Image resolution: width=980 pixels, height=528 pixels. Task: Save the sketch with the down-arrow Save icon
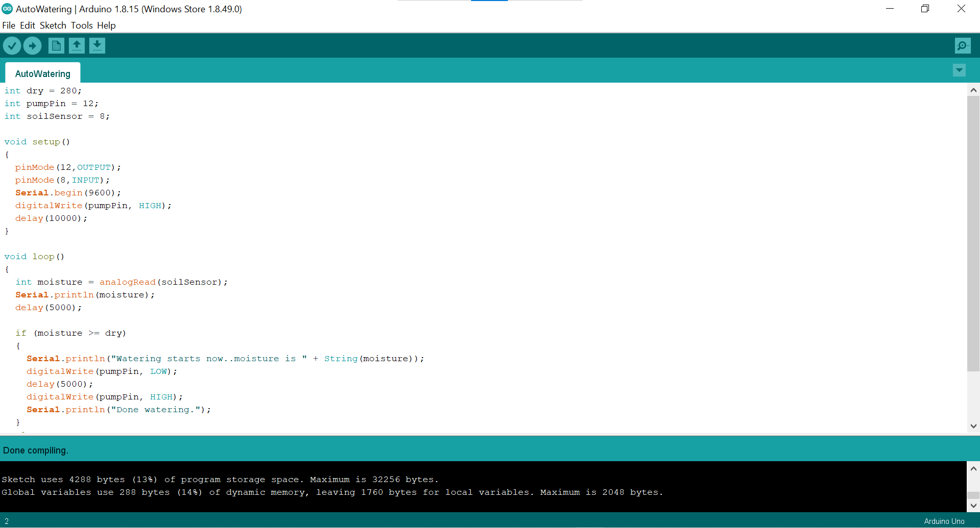tap(97, 46)
